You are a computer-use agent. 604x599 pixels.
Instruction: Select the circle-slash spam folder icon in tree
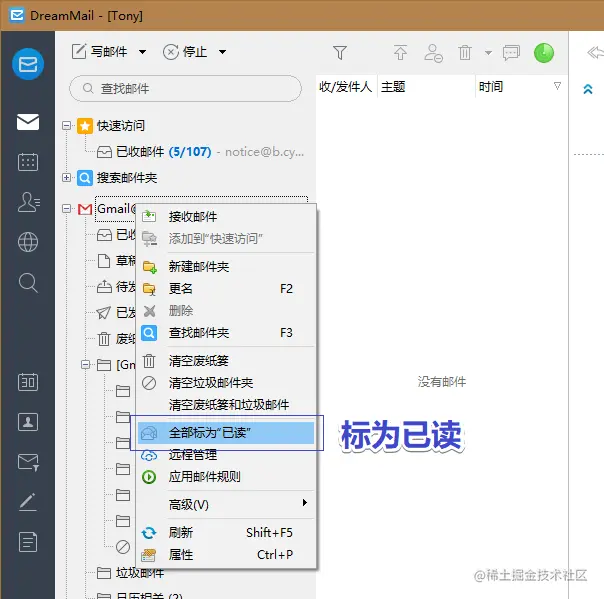click(123, 547)
